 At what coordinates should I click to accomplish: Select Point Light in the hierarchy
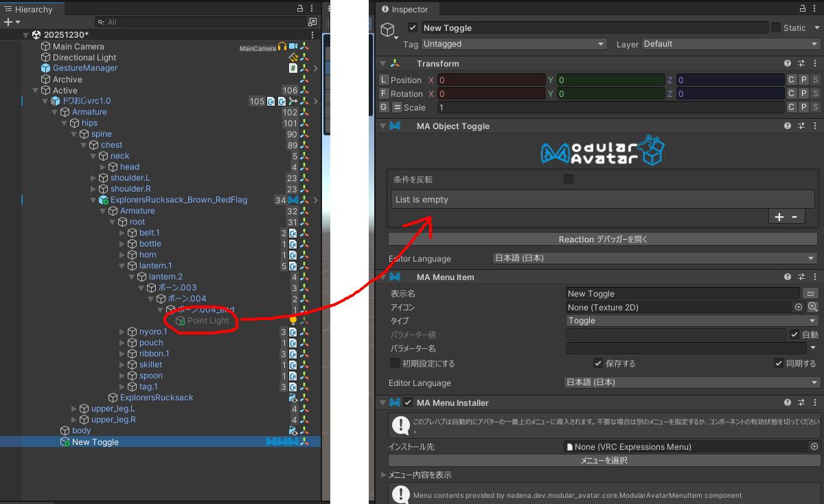pos(208,321)
